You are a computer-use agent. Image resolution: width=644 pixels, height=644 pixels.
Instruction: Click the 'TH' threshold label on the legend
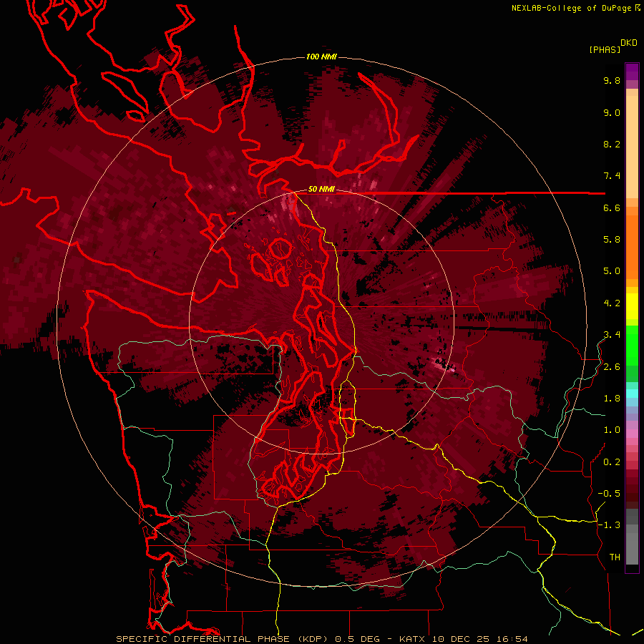click(x=615, y=557)
